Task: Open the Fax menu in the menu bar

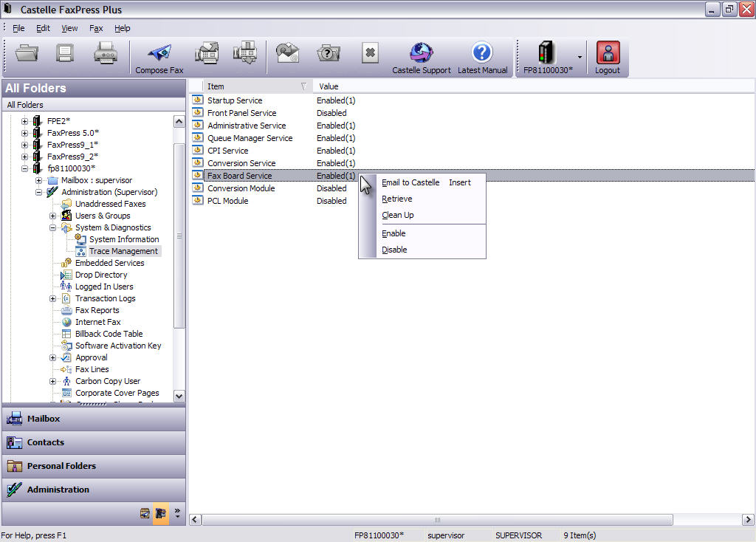Action: click(x=96, y=28)
